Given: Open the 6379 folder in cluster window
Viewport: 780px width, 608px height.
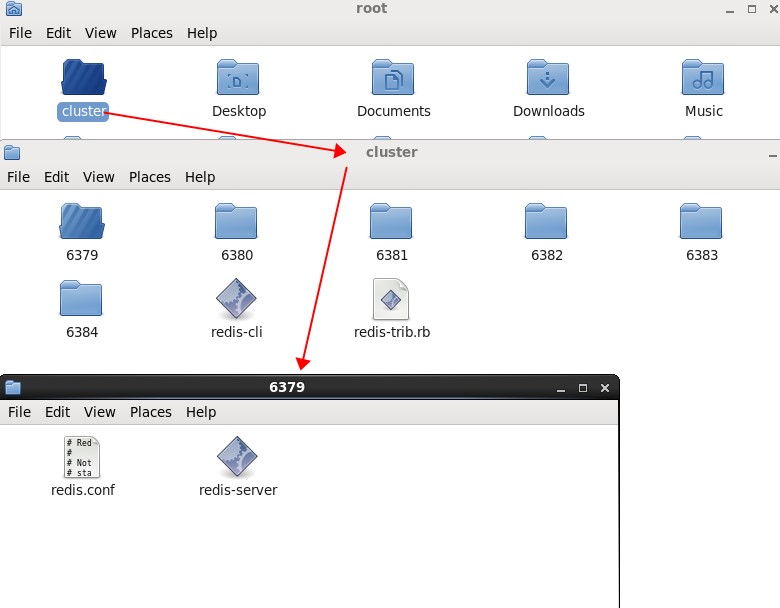Looking at the screenshot, I should point(82,221).
